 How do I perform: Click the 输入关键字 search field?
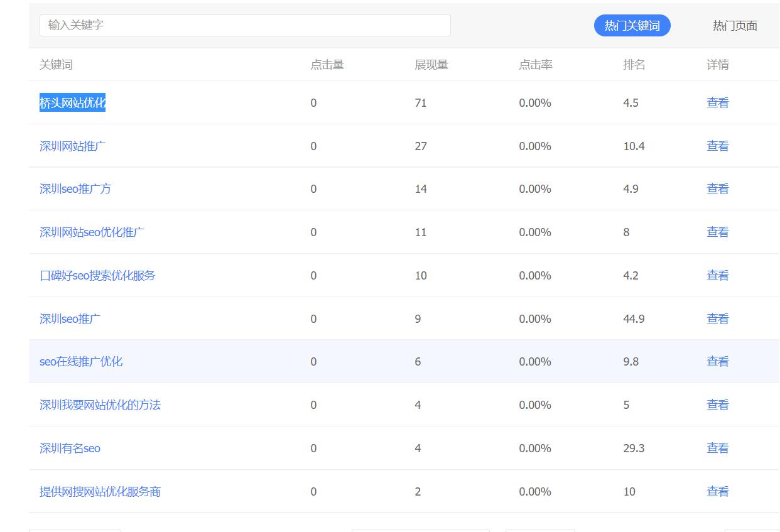click(245, 25)
